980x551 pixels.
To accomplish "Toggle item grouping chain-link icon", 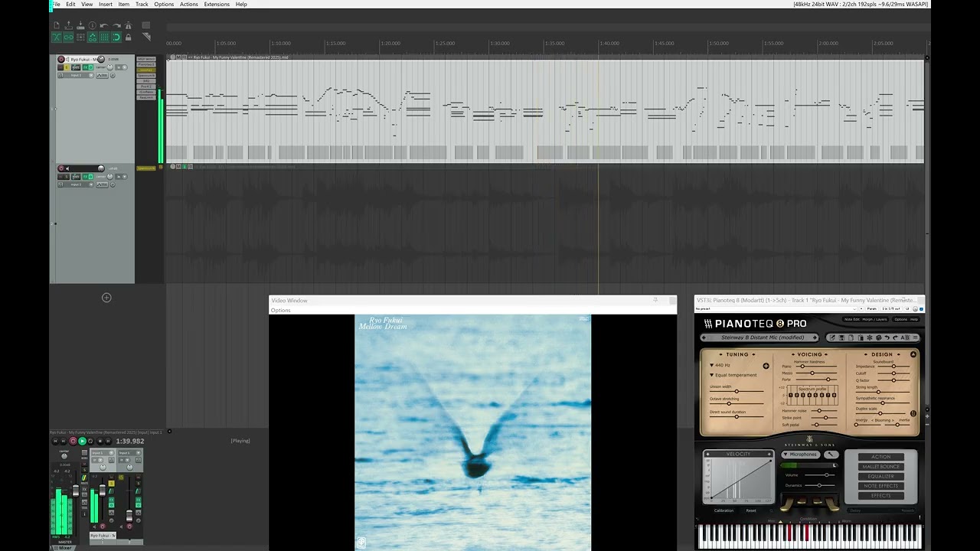I will (x=68, y=37).
